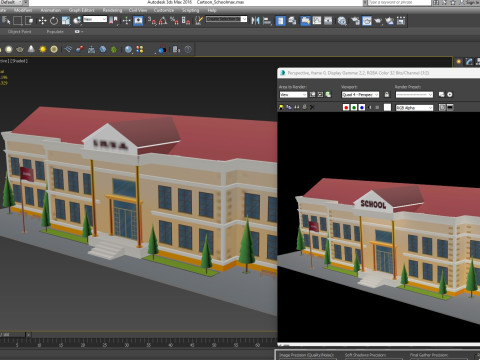Toggle the alpha channel display
The width and height of the screenshot is (480, 360).
369,107
